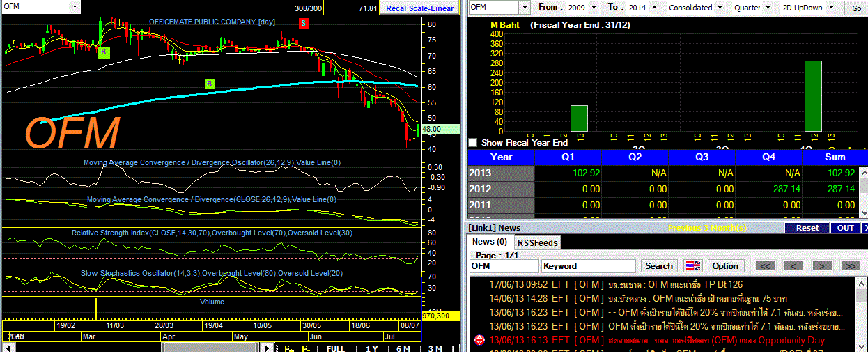The height and width of the screenshot is (356, 868).
Task: Enable Show Fiscal Year End checkbox
Action: click(473, 142)
